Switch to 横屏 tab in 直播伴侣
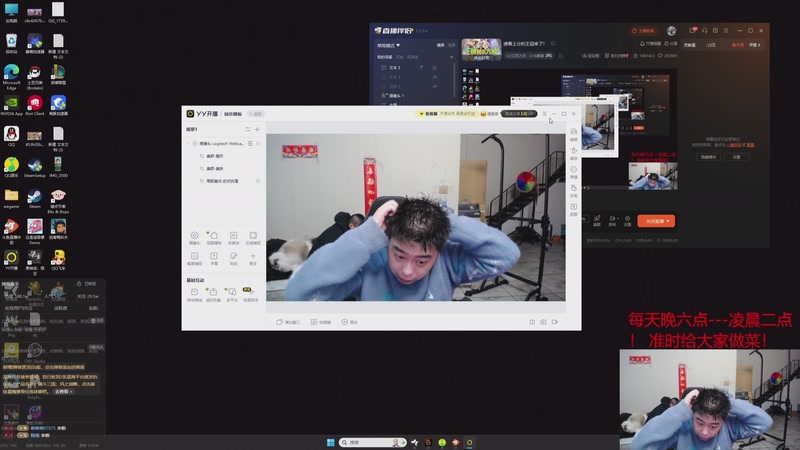Image resolution: width=800 pixels, height=450 pixels. (x=440, y=45)
